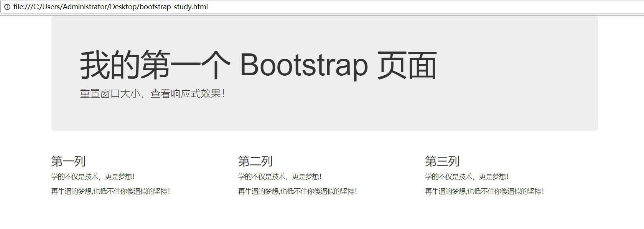Image resolution: width=644 pixels, height=229 pixels.
Task: Click 学的不仅是技术 text under 第一列
Action: pos(93,177)
